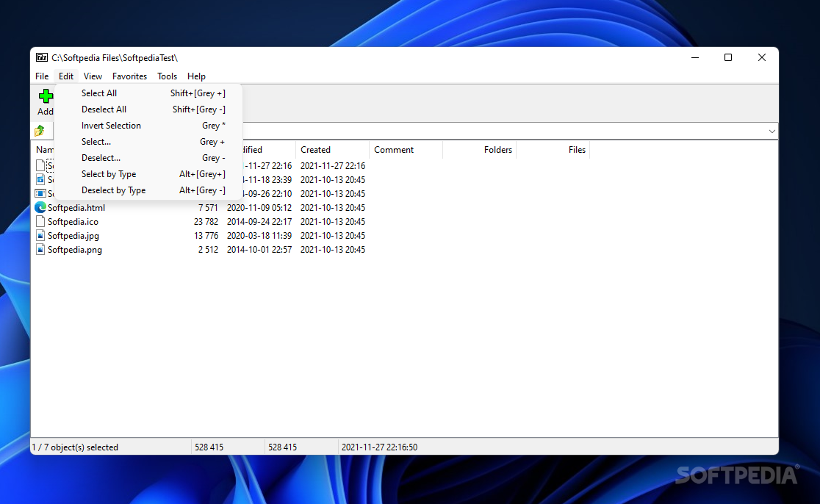Choose Deselect by Type entry
820x504 pixels.
148,190
